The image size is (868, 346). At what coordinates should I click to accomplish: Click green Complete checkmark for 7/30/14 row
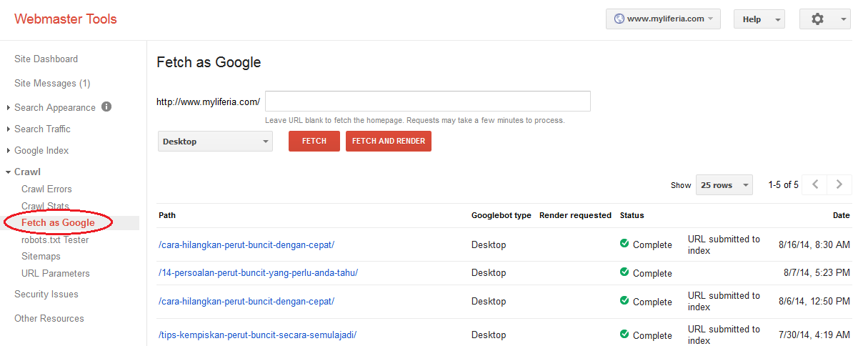[624, 335]
